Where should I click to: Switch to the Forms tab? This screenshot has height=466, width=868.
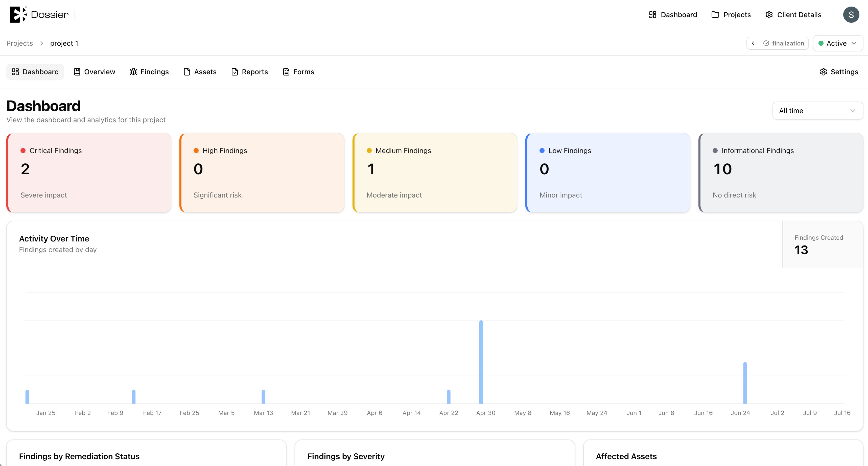(x=298, y=72)
